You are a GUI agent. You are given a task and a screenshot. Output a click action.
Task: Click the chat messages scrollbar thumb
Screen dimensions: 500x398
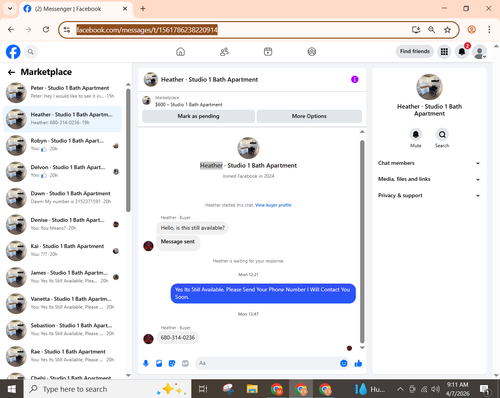[x=362, y=242]
